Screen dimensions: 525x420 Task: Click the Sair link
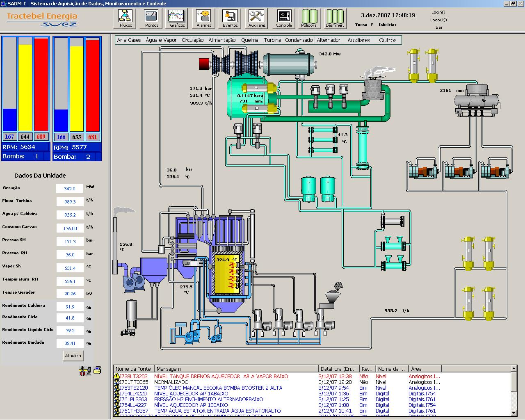point(439,27)
